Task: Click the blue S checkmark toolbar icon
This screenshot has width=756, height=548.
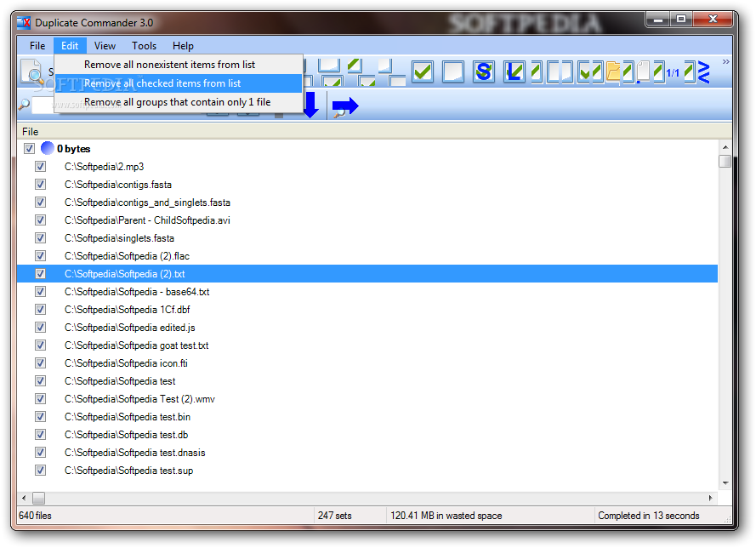Action: point(484,71)
